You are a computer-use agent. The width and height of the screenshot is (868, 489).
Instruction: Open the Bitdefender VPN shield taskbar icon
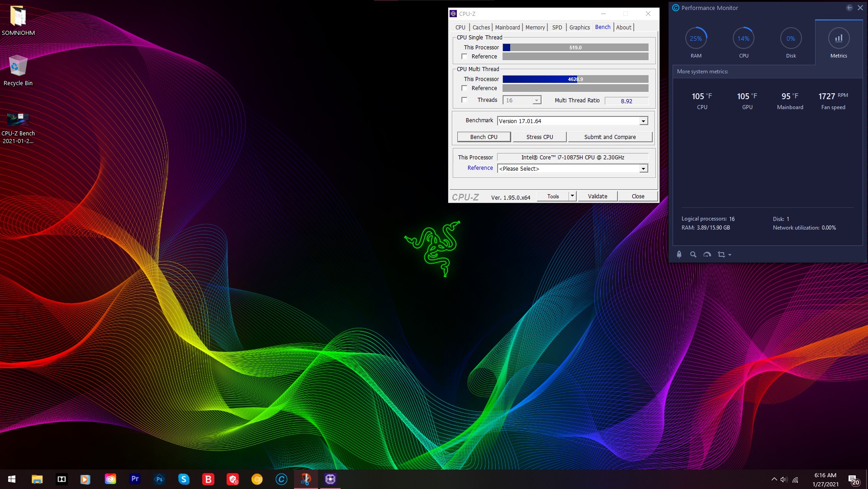232,479
